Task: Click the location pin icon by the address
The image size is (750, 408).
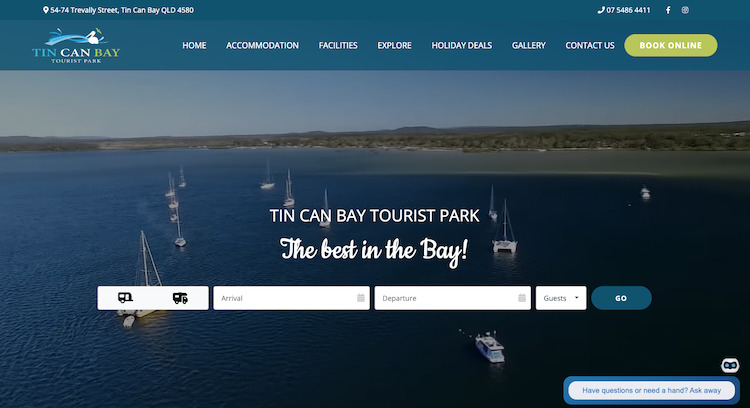Action: (x=45, y=10)
